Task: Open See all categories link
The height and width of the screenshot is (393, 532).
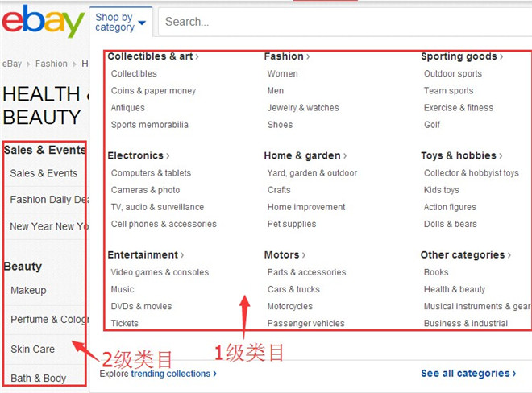Action: coord(468,374)
